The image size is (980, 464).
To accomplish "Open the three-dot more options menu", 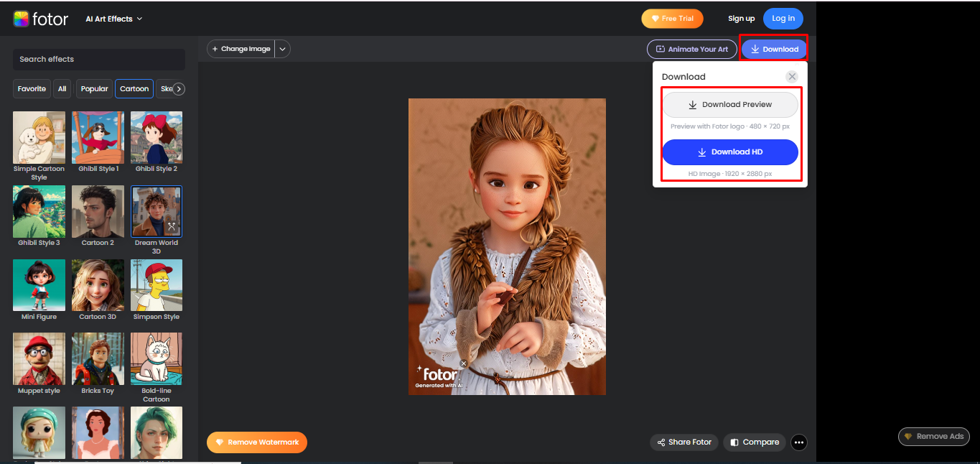I will (798, 442).
